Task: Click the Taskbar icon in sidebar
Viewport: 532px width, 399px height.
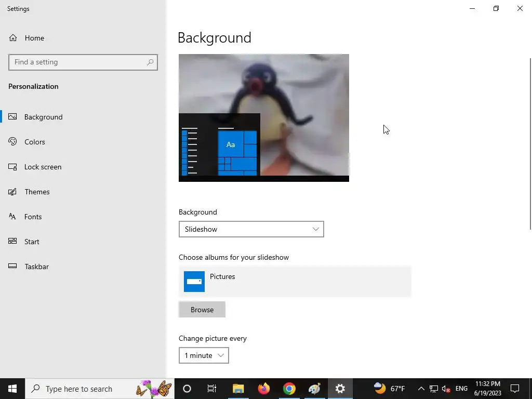Action: (12, 266)
